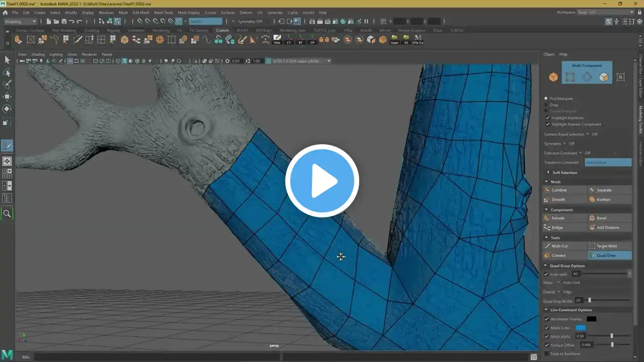Open the Modeling menu set dropdown
Screen dimensions: 644x362
[20, 21]
